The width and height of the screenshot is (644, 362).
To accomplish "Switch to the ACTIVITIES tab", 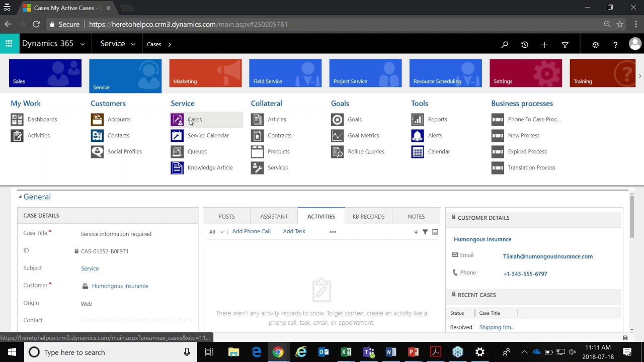I will 321,216.
